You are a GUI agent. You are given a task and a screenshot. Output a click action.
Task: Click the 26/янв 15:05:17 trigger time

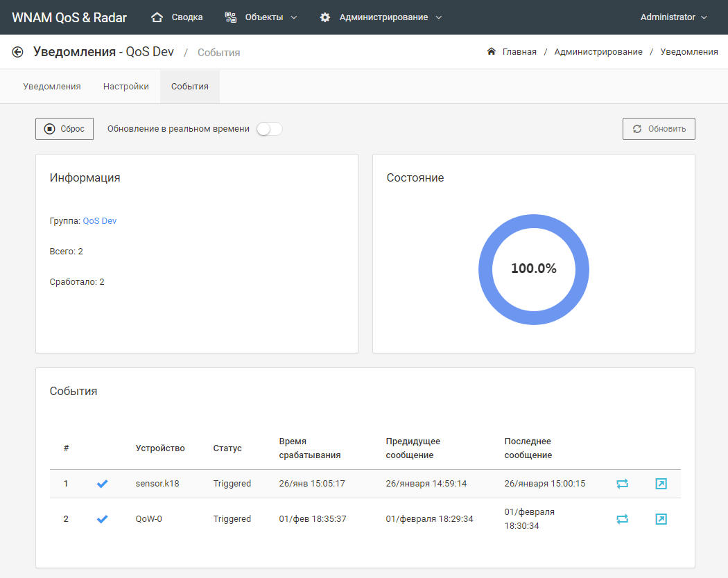pyautogui.click(x=312, y=484)
